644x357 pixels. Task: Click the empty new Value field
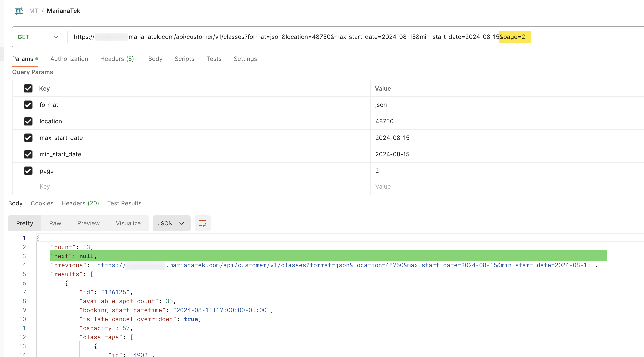[x=507, y=187]
